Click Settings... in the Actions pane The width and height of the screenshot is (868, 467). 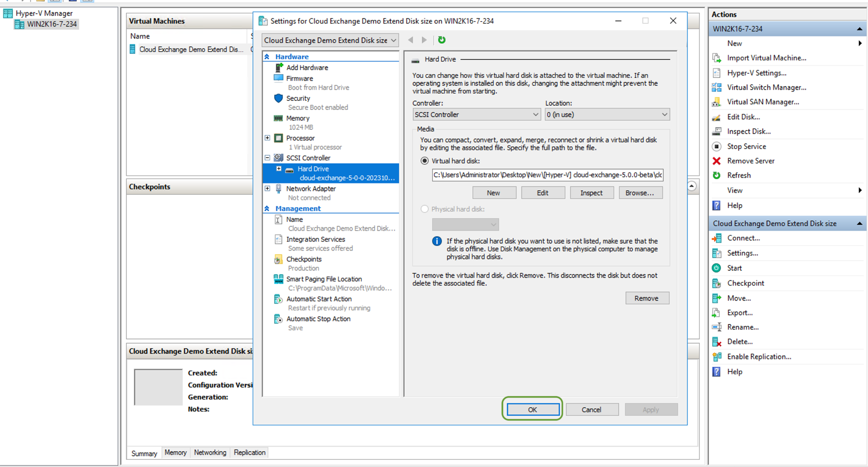tap(743, 253)
